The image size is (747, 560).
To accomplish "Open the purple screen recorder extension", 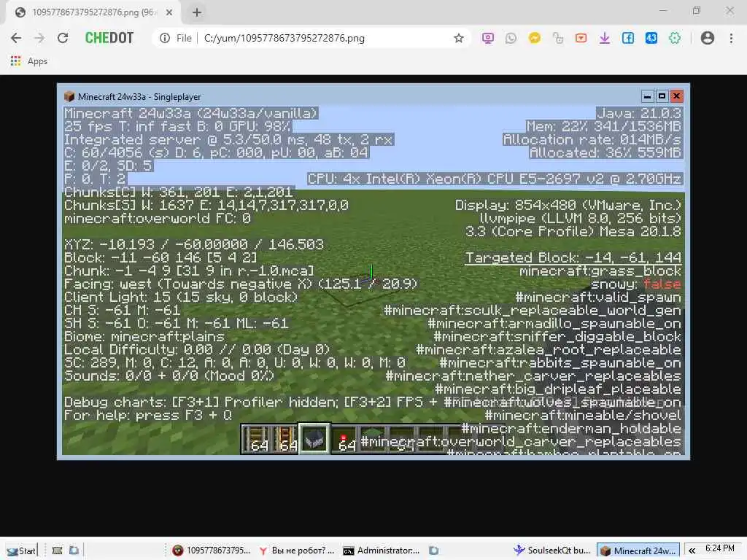I will tap(488, 38).
